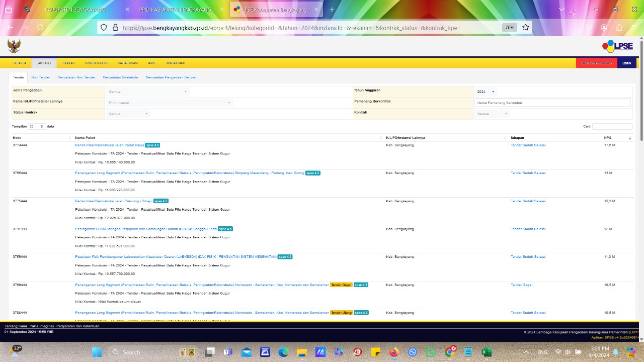This screenshot has height=362, width=644.
Task: Open Pakta Integritas footer link
Action: pos(41,326)
